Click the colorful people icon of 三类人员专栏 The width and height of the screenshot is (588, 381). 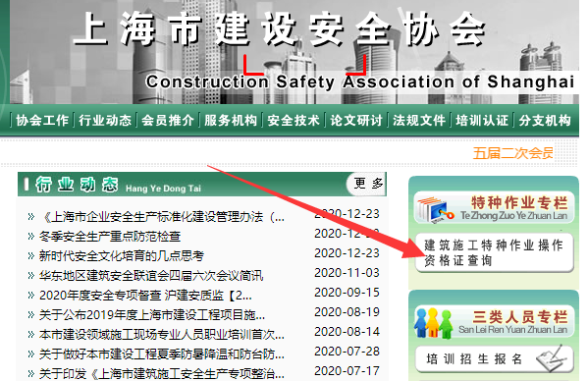coord(434,323)
